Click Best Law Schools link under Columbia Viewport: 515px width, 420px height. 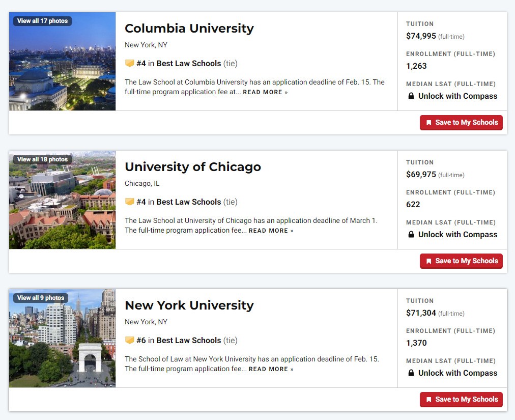[188, 64]
